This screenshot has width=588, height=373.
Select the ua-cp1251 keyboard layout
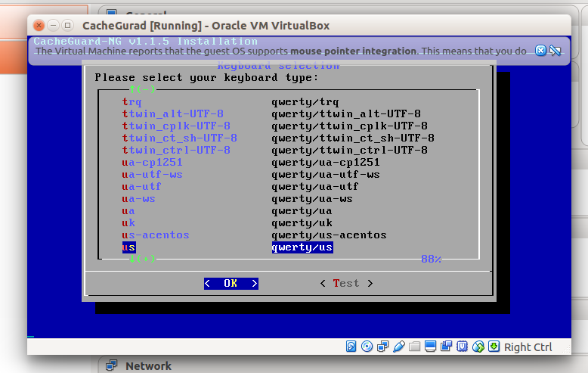tap(152, 162)
